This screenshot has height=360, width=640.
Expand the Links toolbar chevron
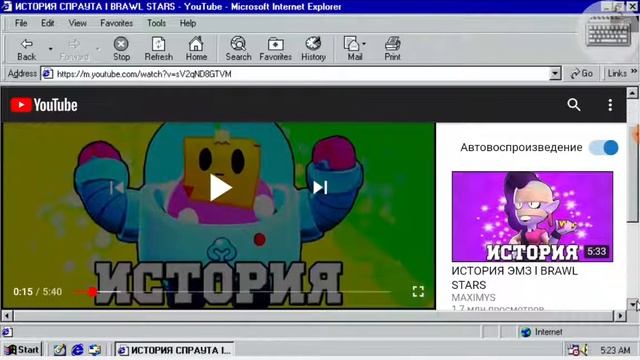[x=634, y=71]
